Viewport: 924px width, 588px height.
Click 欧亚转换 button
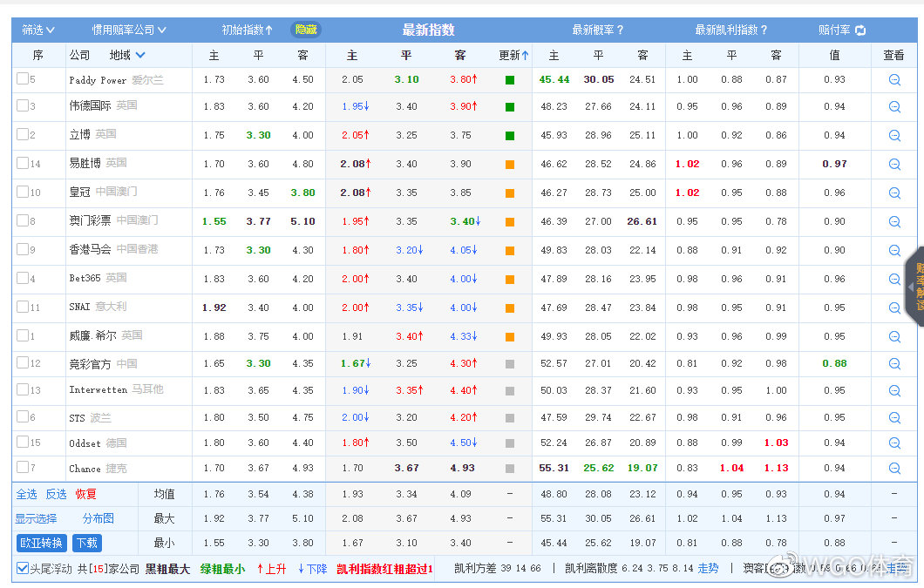[41, 543]
